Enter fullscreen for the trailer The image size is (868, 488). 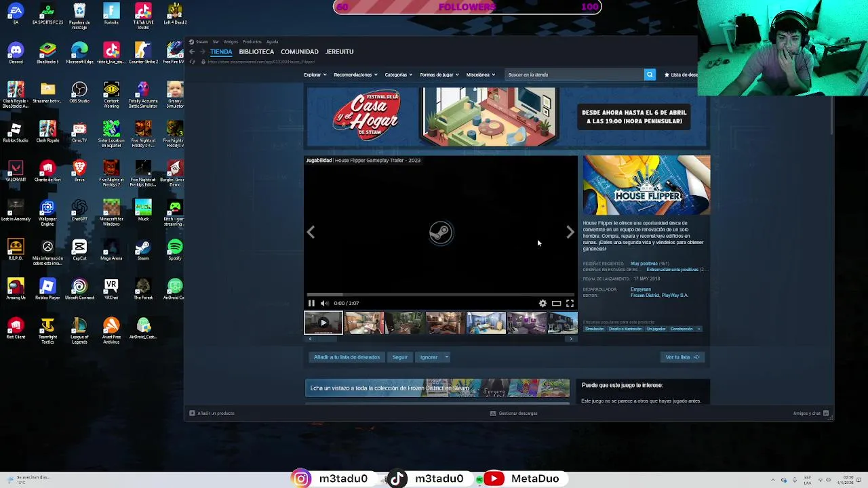point(570,303)
